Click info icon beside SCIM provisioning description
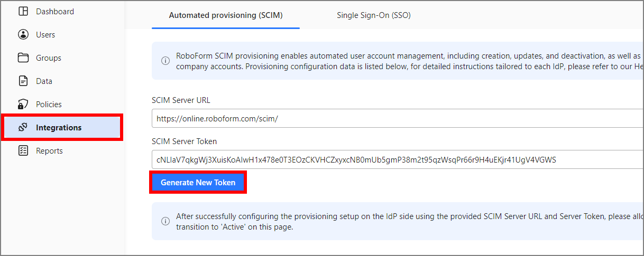644x256 pixels. tap(165, 61)
